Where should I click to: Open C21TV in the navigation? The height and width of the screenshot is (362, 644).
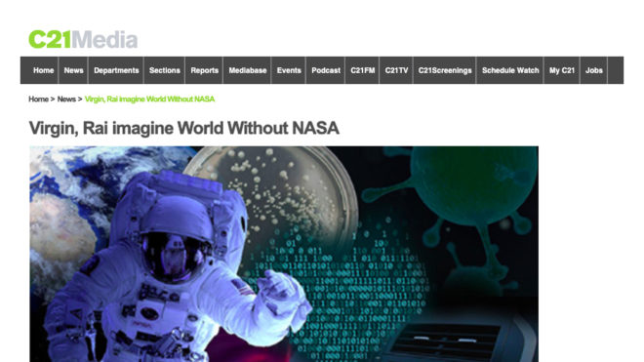tap(396, 70)
